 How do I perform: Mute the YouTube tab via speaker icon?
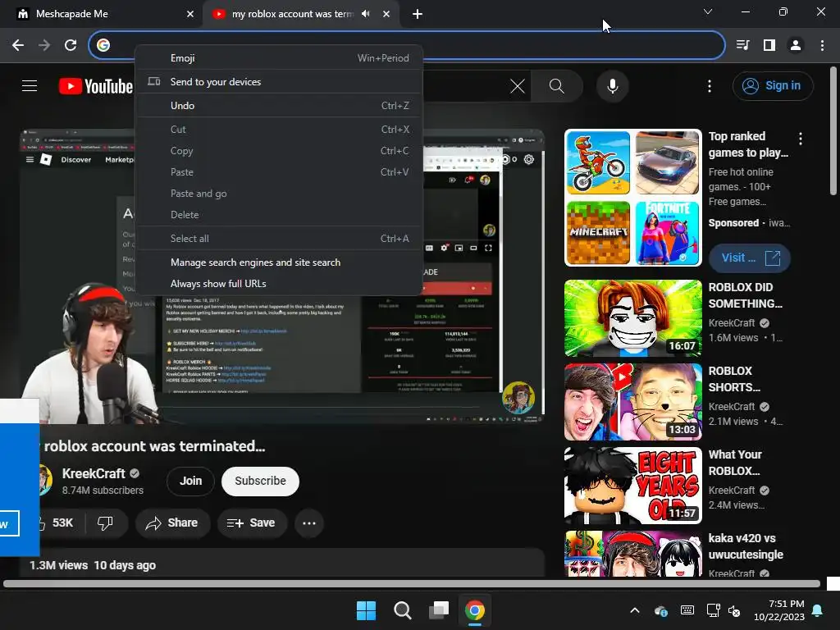coord(365,14)
